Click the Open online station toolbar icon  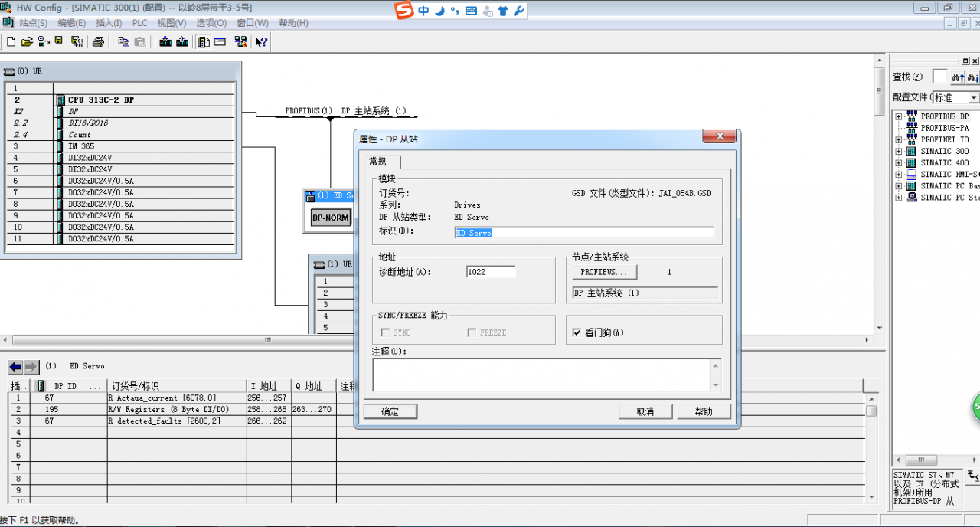tap(43, 41)
